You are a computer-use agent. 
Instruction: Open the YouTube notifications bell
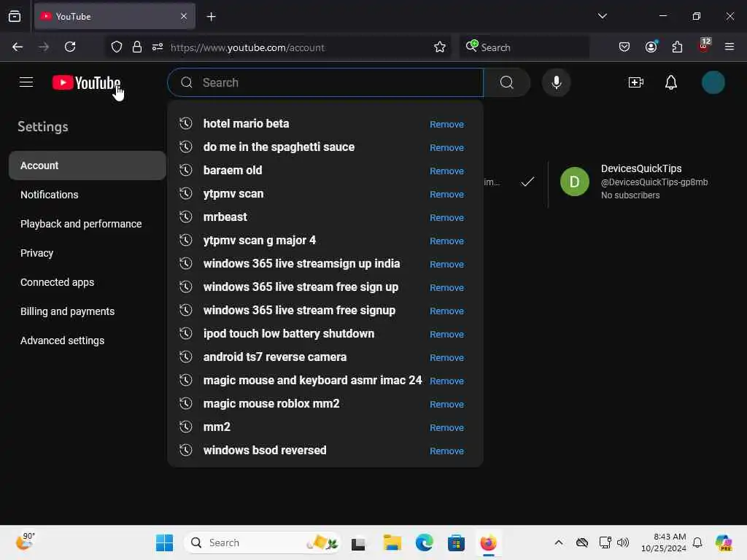coord(671,82)
